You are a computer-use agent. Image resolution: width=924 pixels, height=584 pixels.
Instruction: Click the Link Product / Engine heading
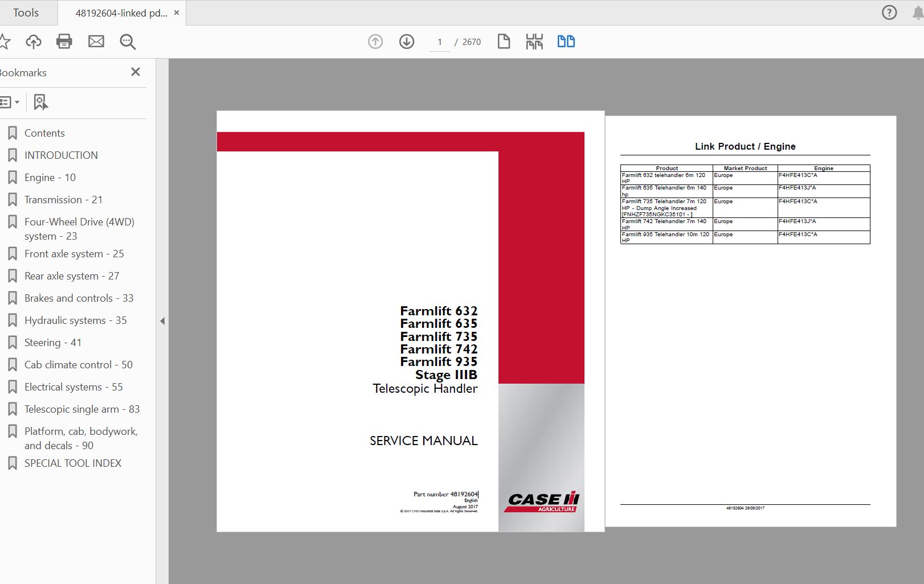click(745, 146)
